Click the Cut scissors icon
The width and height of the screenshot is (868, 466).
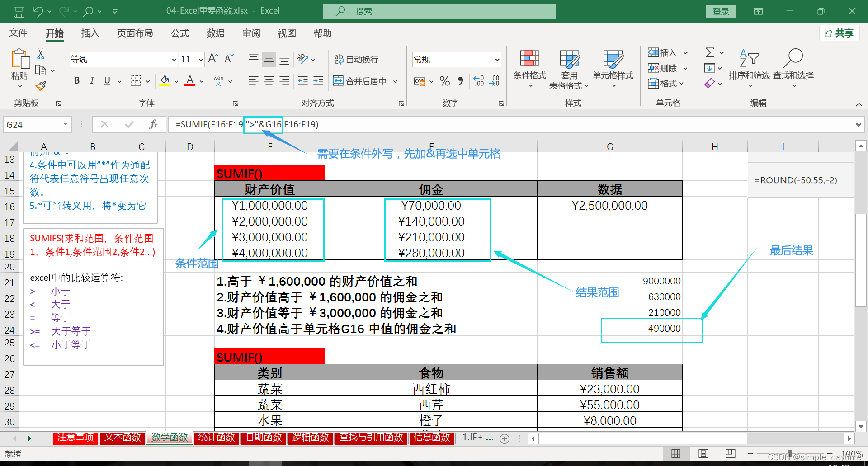tap(41, 54)
